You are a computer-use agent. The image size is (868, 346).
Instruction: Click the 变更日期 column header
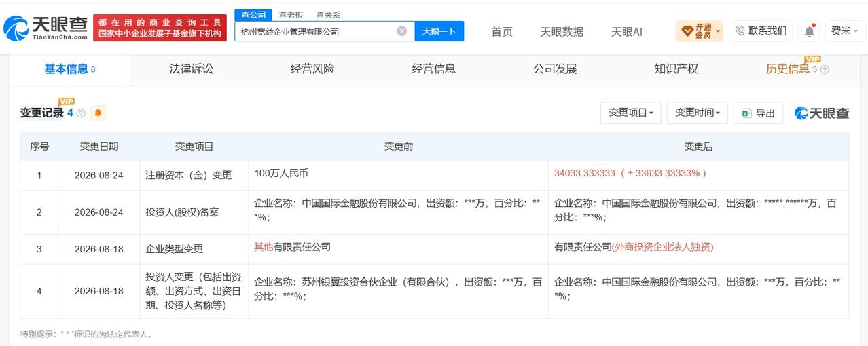pos(99,147)
